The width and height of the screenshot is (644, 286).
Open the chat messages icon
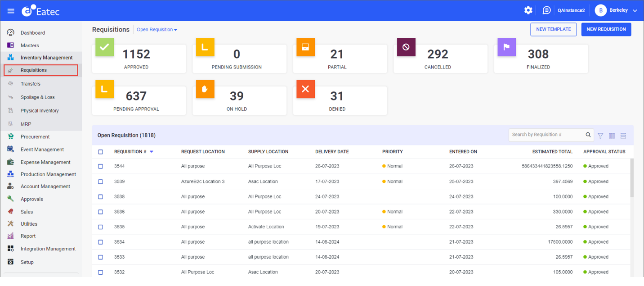(546, 10)
